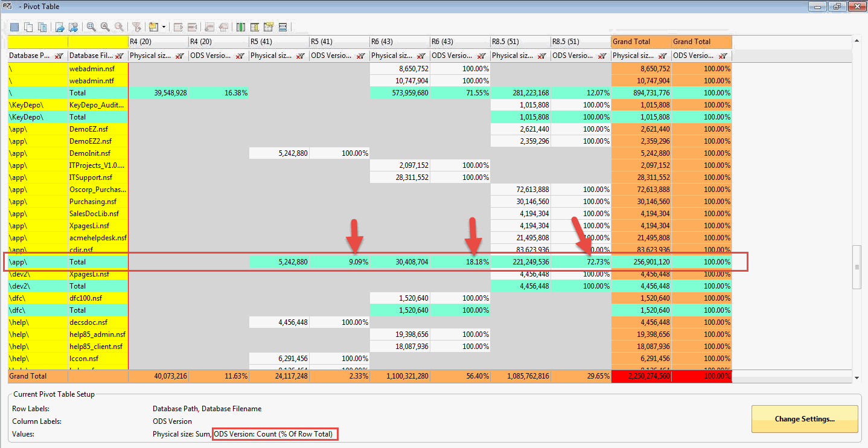
Task: Open dropdown arrow beside sticky note icon
Action: (163, 27)
